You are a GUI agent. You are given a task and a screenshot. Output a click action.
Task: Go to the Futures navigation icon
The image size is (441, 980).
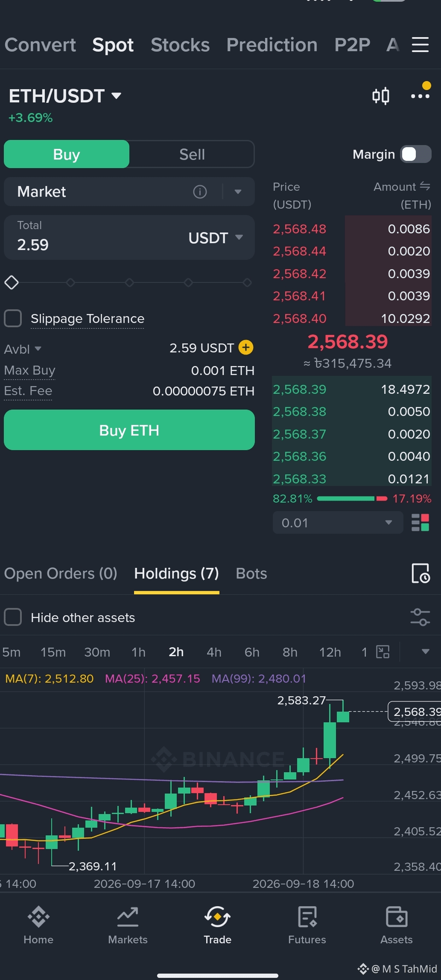coord(307,925)
